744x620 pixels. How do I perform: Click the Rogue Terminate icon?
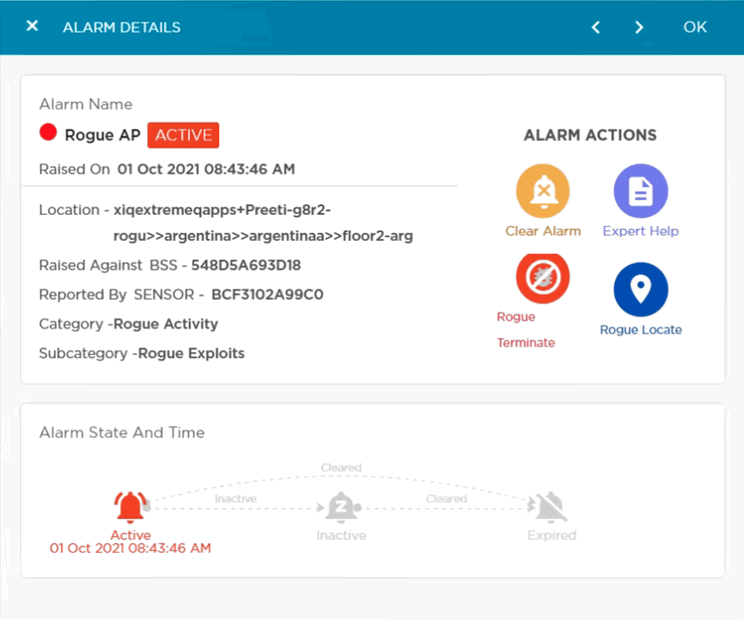[x=543, y=278]
